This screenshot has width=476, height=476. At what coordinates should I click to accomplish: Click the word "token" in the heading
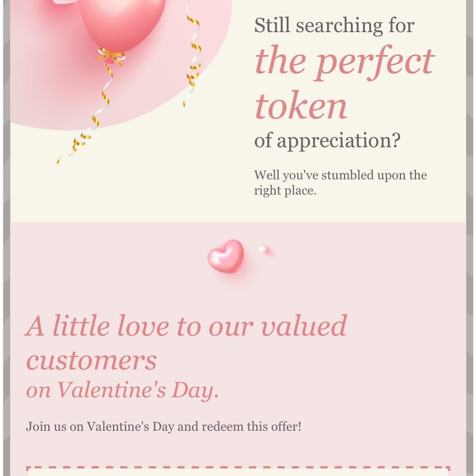(301, 106)
